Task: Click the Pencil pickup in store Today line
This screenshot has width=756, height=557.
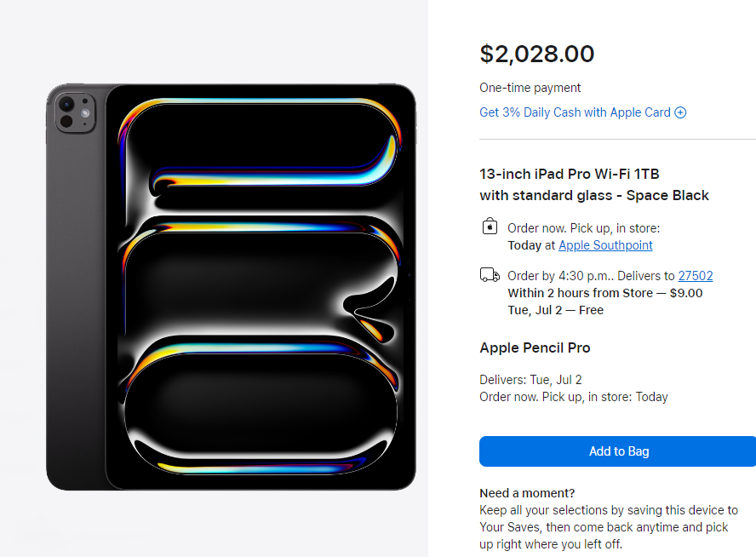Action: pos(574,397)
